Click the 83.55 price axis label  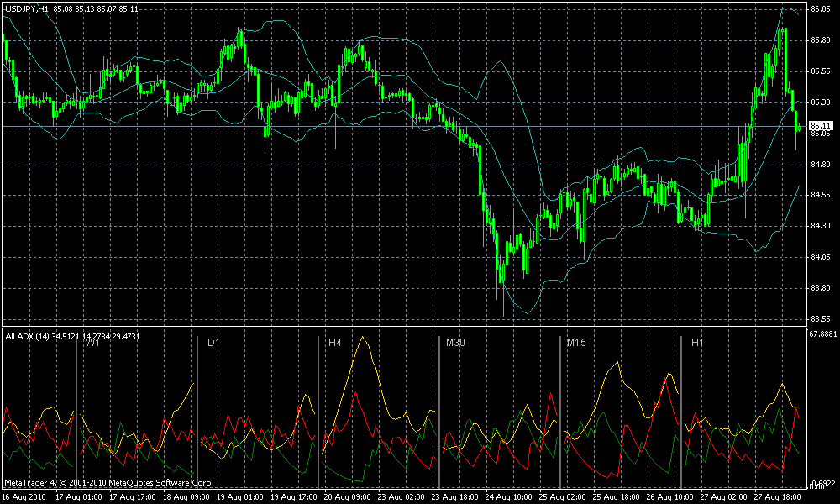pyautogui.click(x=821, y=319)
